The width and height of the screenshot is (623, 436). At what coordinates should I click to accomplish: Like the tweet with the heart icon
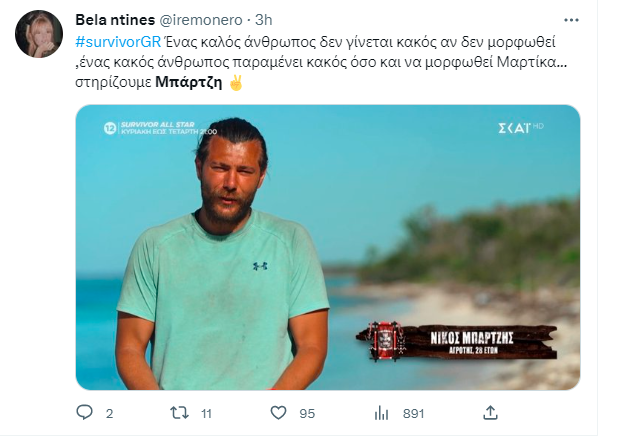(281, 412)
